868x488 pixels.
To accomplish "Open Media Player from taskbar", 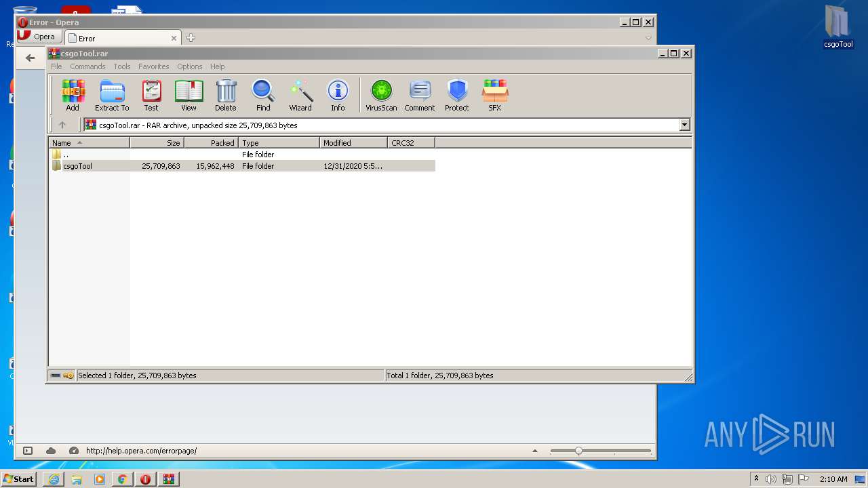I will tap(100, 479).
